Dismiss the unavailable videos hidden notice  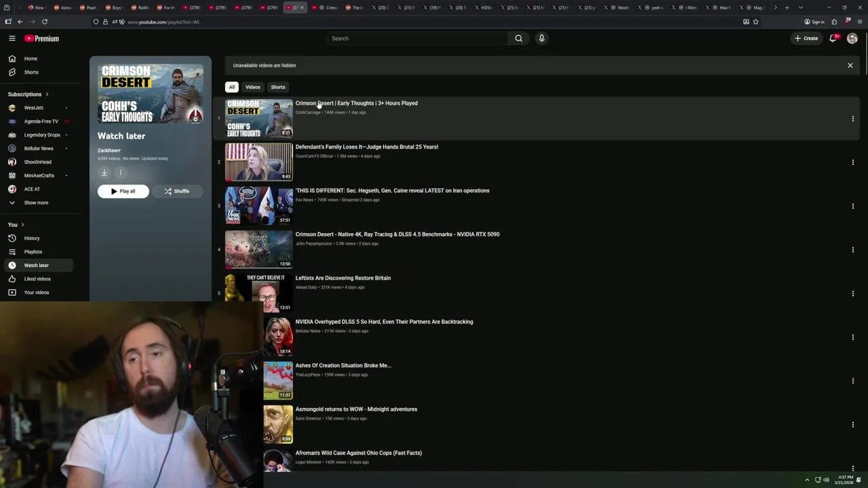point(850,66)
